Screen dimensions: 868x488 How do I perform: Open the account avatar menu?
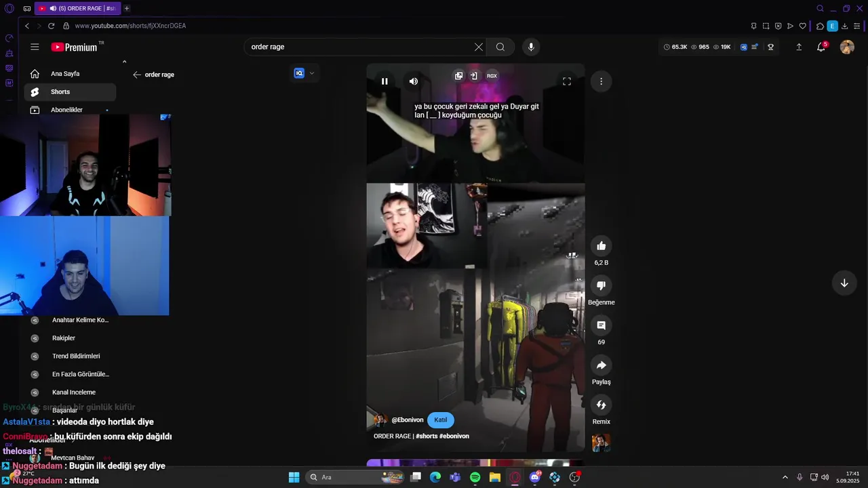[x=847, y=47]
